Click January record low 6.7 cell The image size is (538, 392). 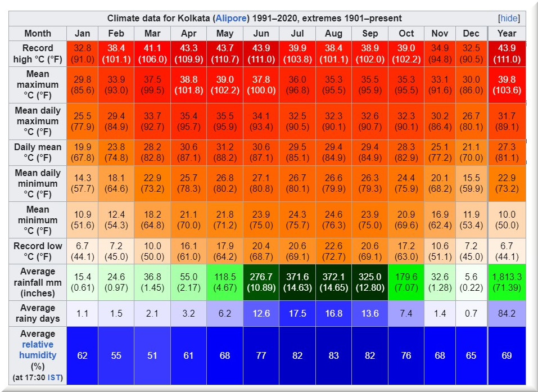click(82, 251)
